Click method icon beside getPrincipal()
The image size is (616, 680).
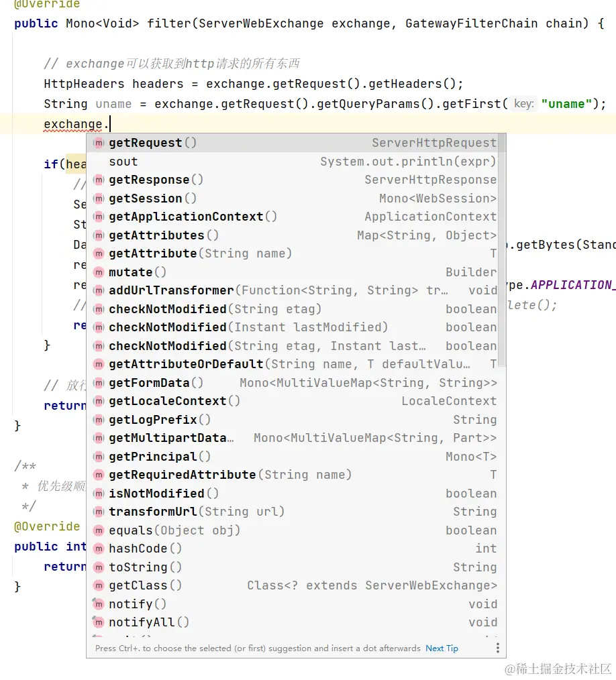(x=99, y=456)
